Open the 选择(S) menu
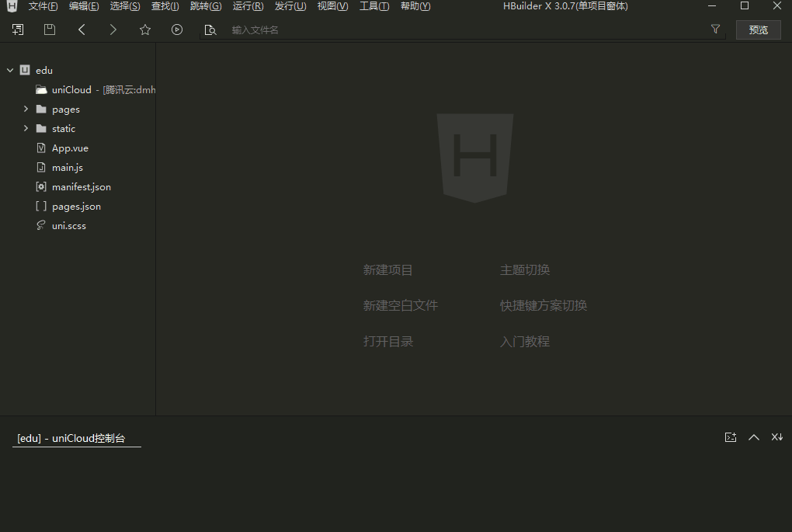The height and width of the screenshot is (532, 792). click(125, 6)
